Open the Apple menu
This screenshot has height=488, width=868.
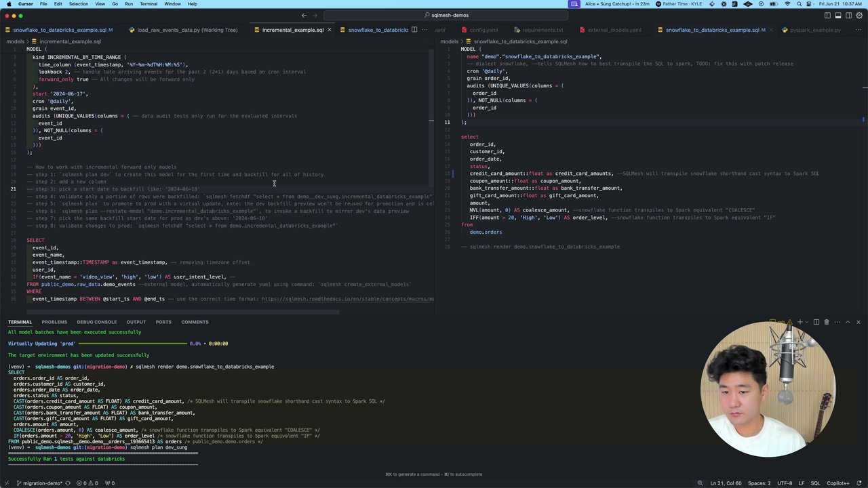[7, 4]
